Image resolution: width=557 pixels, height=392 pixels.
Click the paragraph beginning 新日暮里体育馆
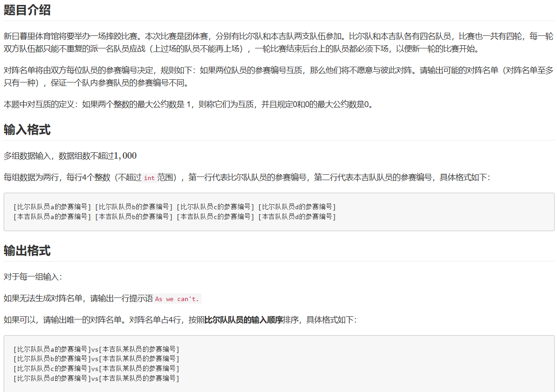tap(278, 43)
